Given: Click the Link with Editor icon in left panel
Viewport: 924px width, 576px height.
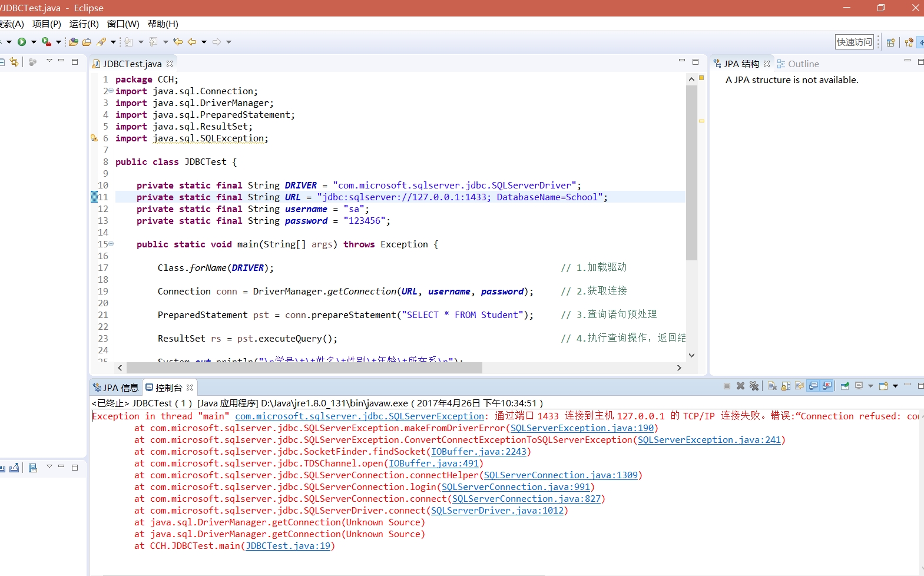Looking at the screenshot, I should [x=14, y=61].
